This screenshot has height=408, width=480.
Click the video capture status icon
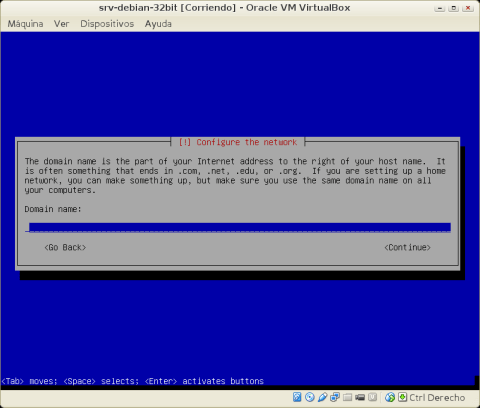tap(360, 397)
